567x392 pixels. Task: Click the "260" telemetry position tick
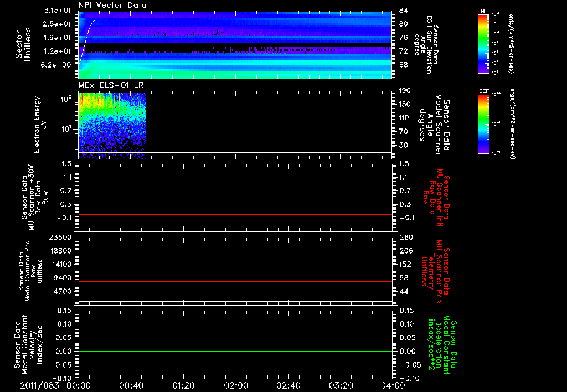405,237
